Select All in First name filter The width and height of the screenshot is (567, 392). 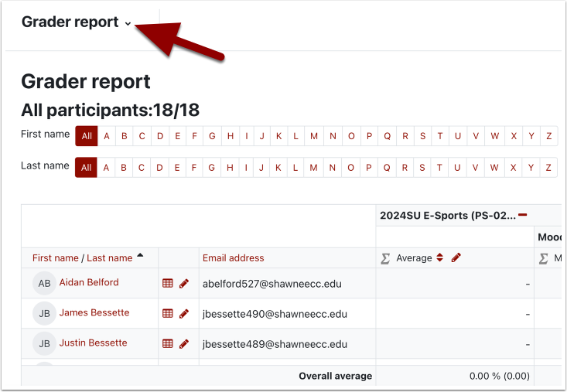coord(86,136)
